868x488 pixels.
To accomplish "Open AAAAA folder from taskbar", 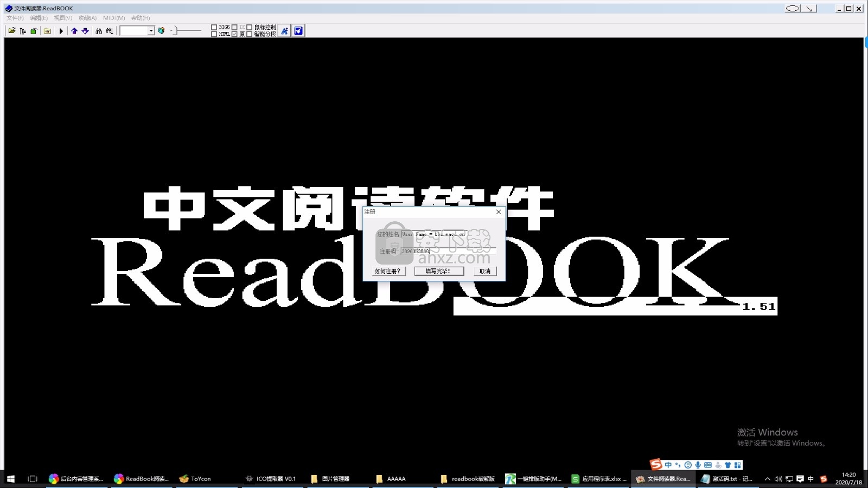I will (401, 479).
